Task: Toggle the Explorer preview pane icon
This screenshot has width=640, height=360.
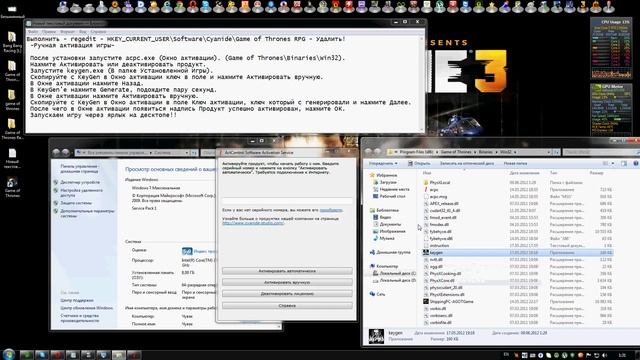Action: point(624,163)
